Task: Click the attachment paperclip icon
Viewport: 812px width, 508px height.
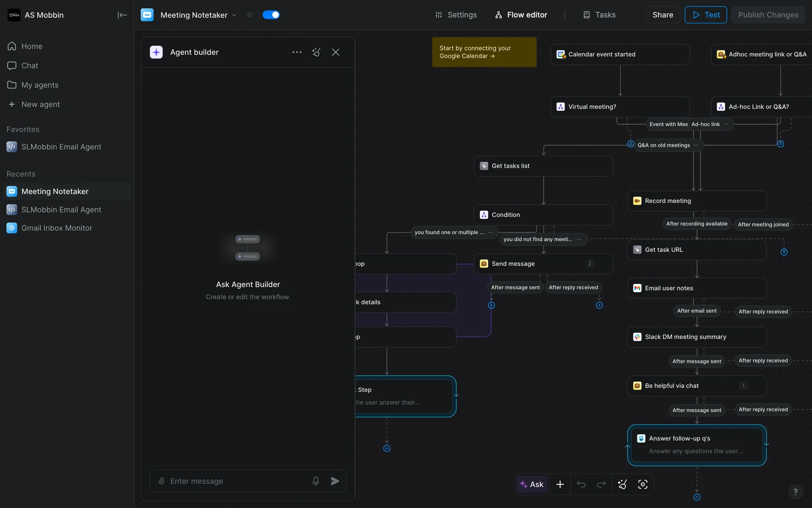Action: (x=161, y=481)
